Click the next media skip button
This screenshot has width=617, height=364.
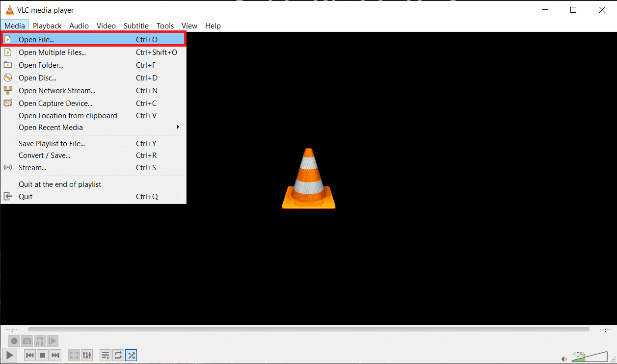click(x=55, y=355)
